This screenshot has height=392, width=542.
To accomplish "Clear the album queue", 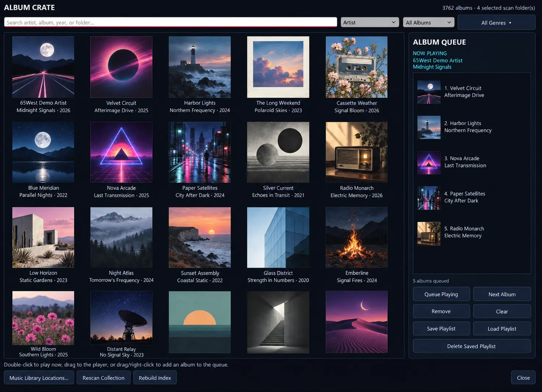I will [502, 311].
